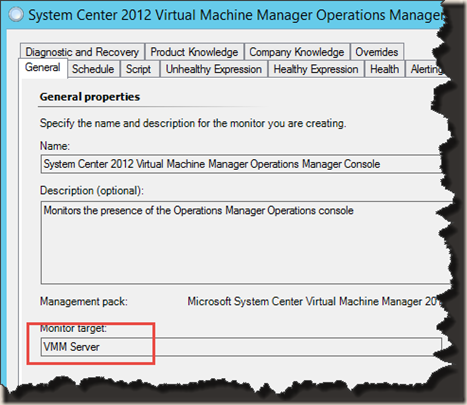Image resolution: width=467 pixels, height=405 pixels.
Task: Click the Management pack name text
Action: [x=314, y=301]
